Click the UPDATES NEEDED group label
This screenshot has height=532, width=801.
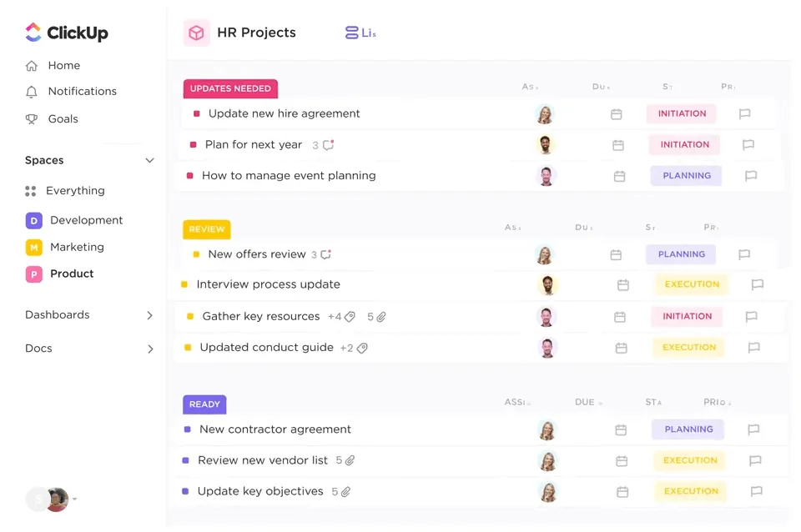[230, 89]
